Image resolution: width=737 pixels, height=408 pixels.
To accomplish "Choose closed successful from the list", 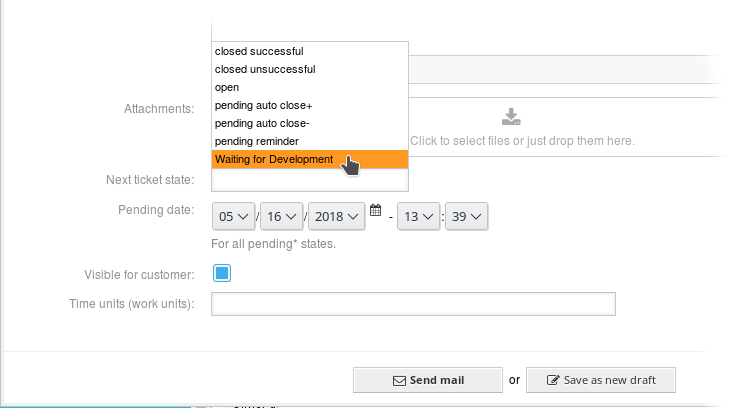I will point(310,51).
